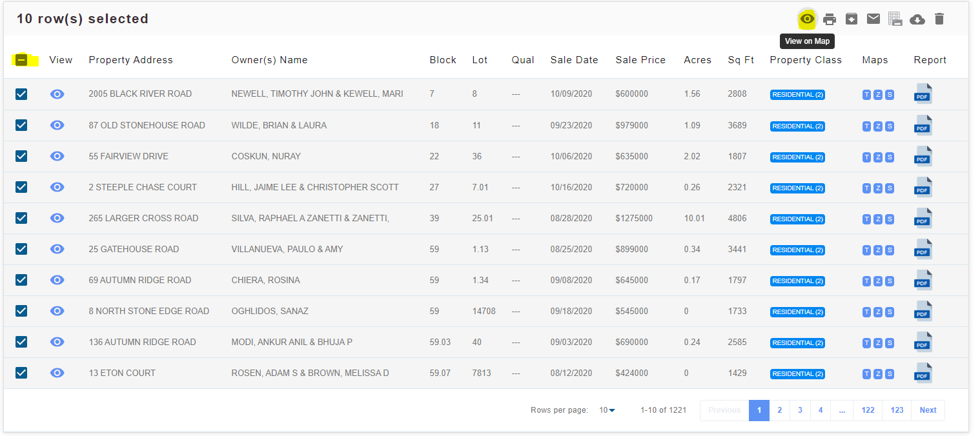Viewport: 980px width, 436px height.
Task: View 87 Old Stonehouse Road eye icon
Action: [x=57, y=125]
